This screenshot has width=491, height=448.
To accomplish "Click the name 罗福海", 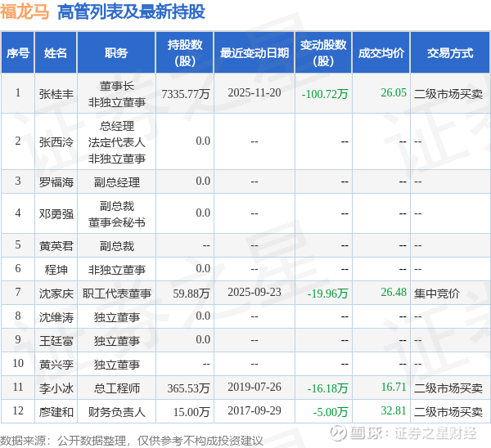I will (x=56, y=181).
